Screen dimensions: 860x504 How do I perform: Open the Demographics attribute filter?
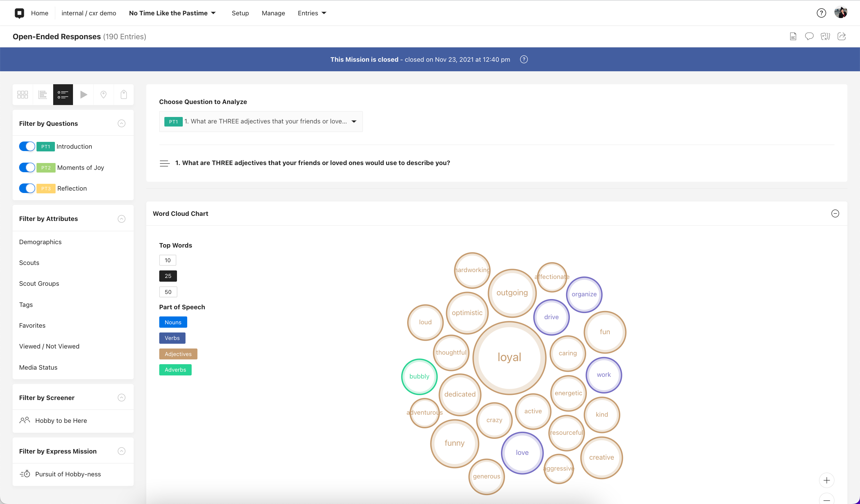(40, 242)
